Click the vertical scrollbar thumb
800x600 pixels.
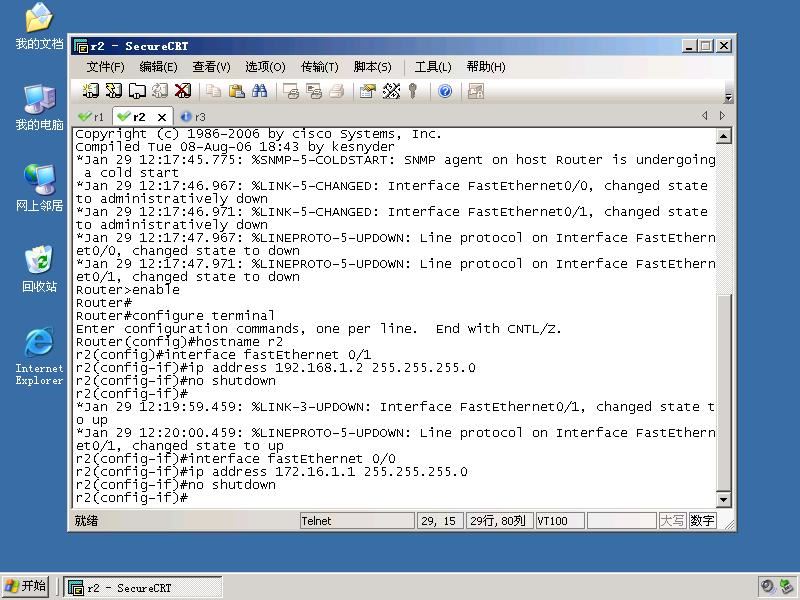723,392
